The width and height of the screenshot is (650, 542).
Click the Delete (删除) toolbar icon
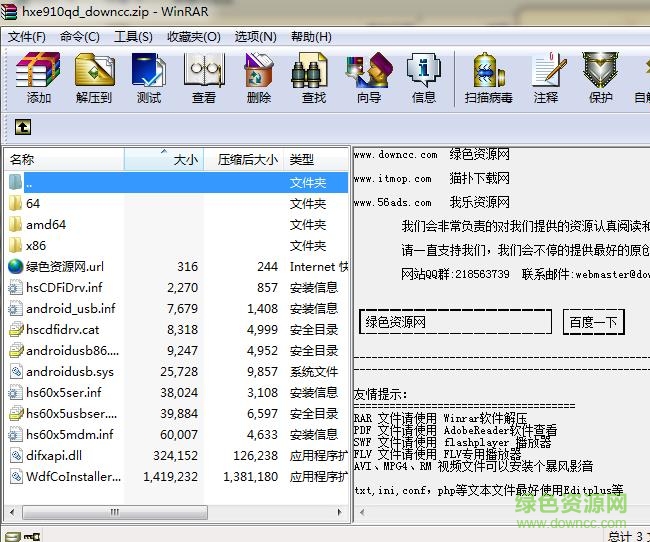(x=259, y=70)
